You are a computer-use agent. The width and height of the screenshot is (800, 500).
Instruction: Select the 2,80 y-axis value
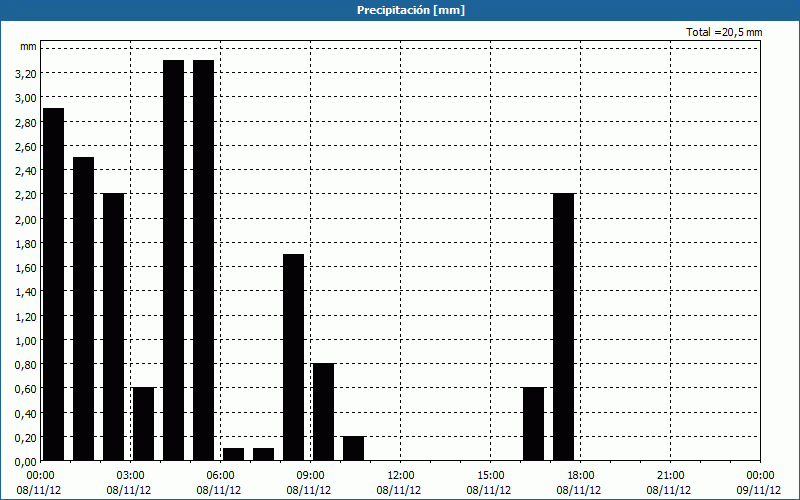(x=26, y=122)
